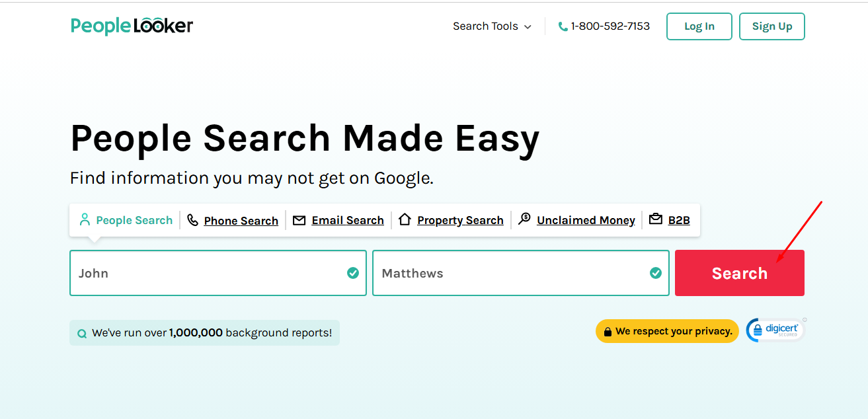The width and height of the screenshot is (868, 419).
Task: Click the People Search Made Easy heading
Action: (x=305, y=139)
